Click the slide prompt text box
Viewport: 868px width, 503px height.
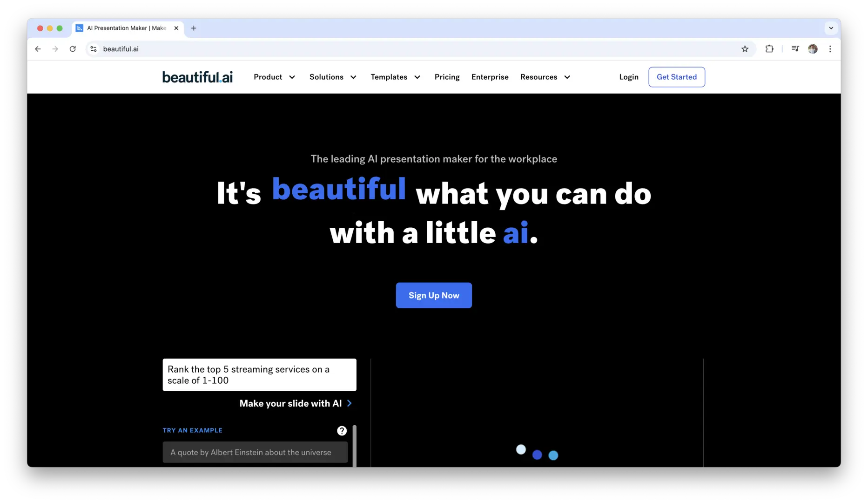click(x=259, y=374)
